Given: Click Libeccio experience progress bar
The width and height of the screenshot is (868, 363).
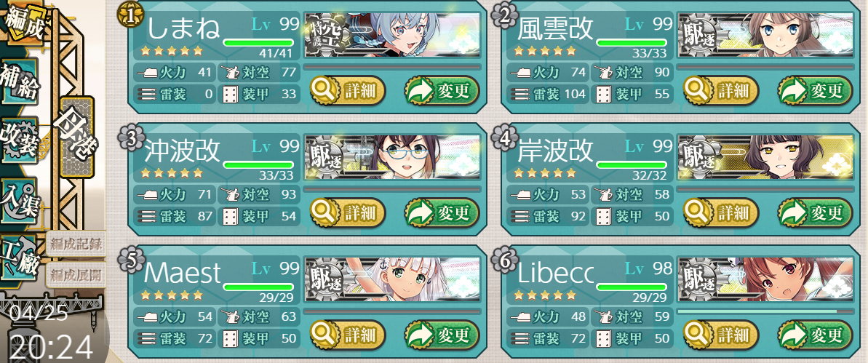Looking at the screenshot, I should click(x=765, y=311).
